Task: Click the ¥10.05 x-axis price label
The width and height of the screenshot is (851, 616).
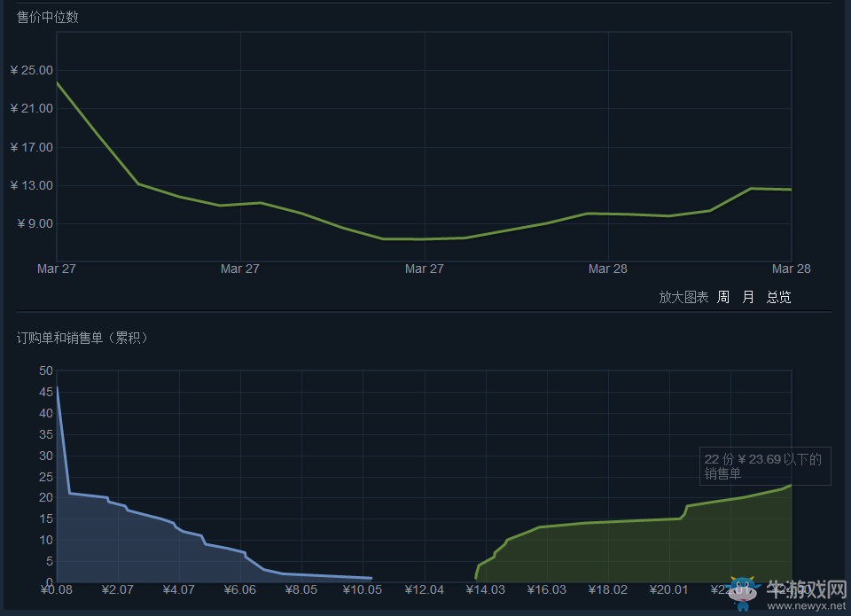Action: coord(363,590)
